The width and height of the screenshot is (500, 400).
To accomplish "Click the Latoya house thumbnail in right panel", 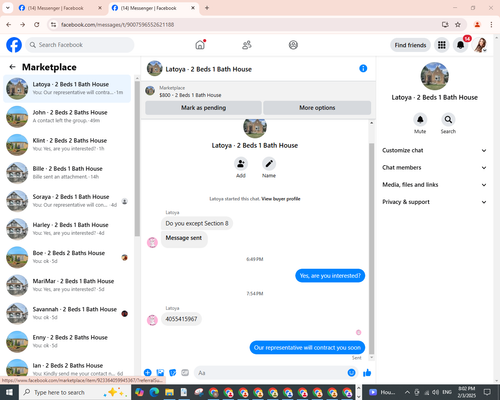I will pyautogui.click(x=434, y=76).
